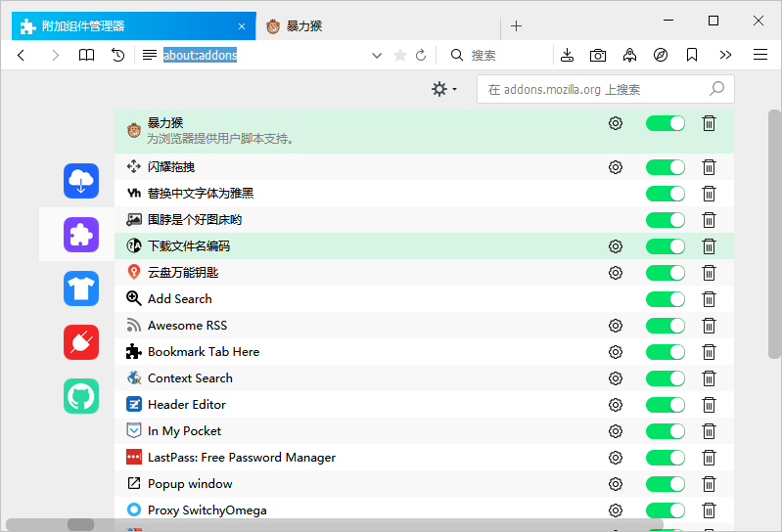
Task: Show more toolbar items chevron
Action: 725,55
